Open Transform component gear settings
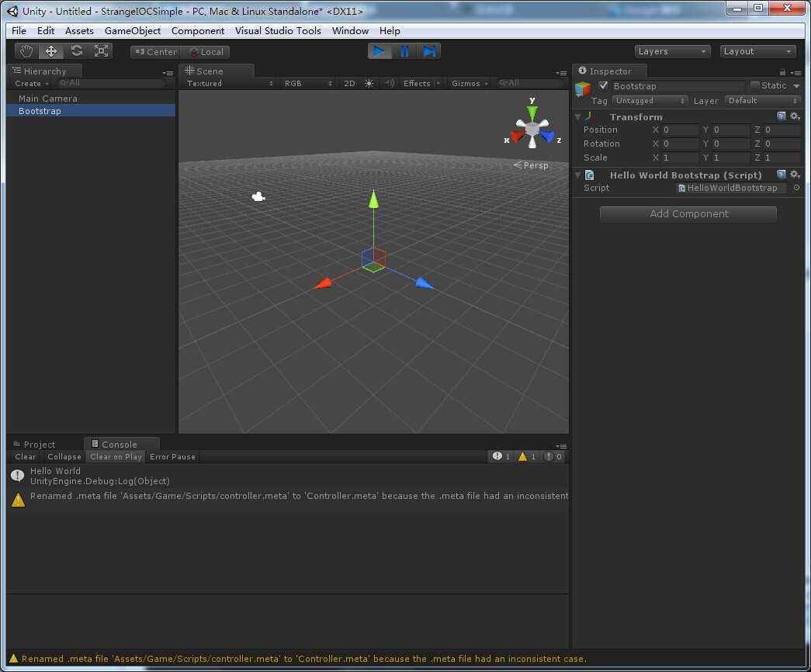The image size is (811, 672). pyautogui.click(x=795, y=116)
